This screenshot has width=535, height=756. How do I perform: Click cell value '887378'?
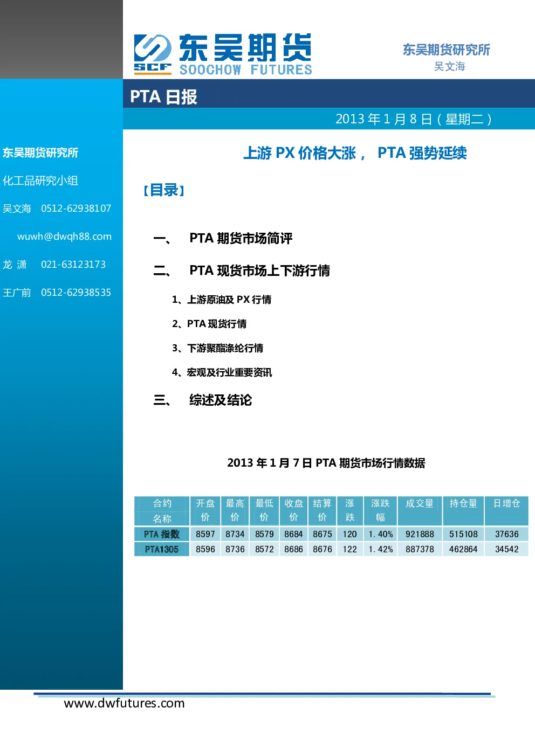pyautogui.click(x=420, y=549)
